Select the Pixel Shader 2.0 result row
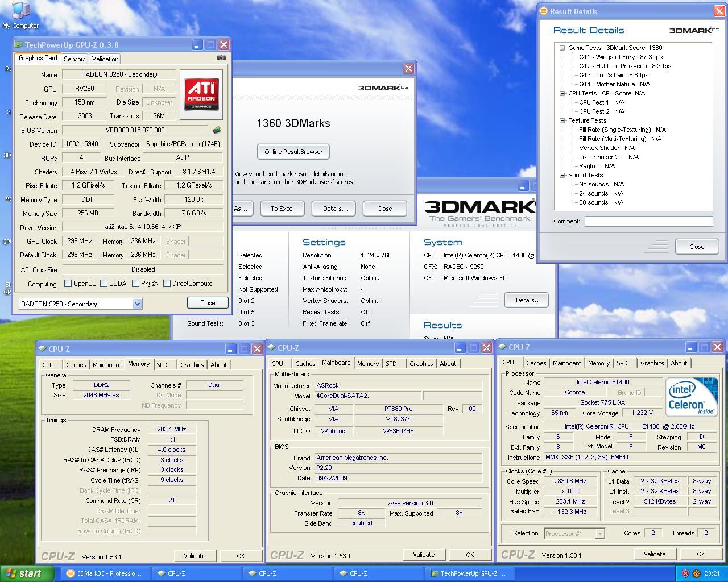Viewport: 728px width, 582px height. (x=609, y=157)
